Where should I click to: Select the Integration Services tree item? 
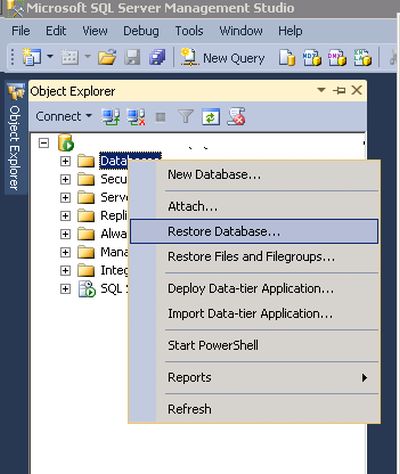(x=114, y=270)
